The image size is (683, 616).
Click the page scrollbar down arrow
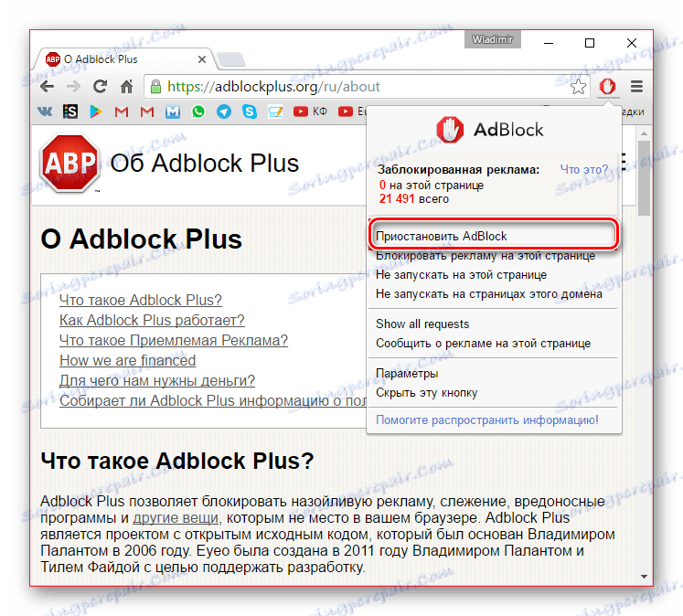click(x=644, y=577)
